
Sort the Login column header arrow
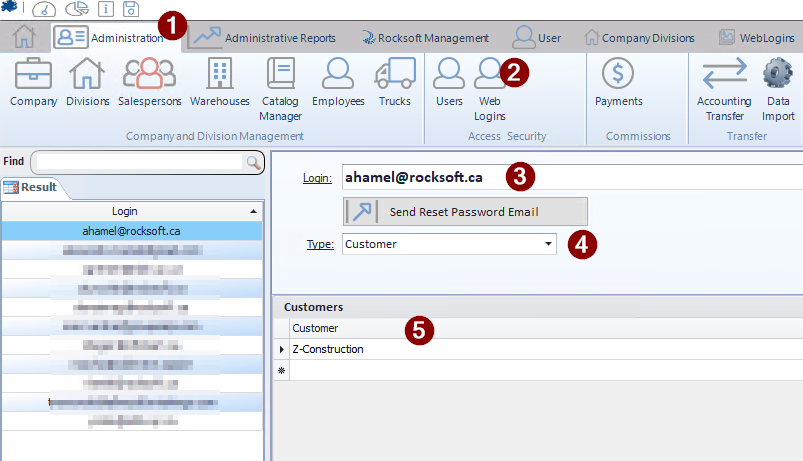coord(253,212)
